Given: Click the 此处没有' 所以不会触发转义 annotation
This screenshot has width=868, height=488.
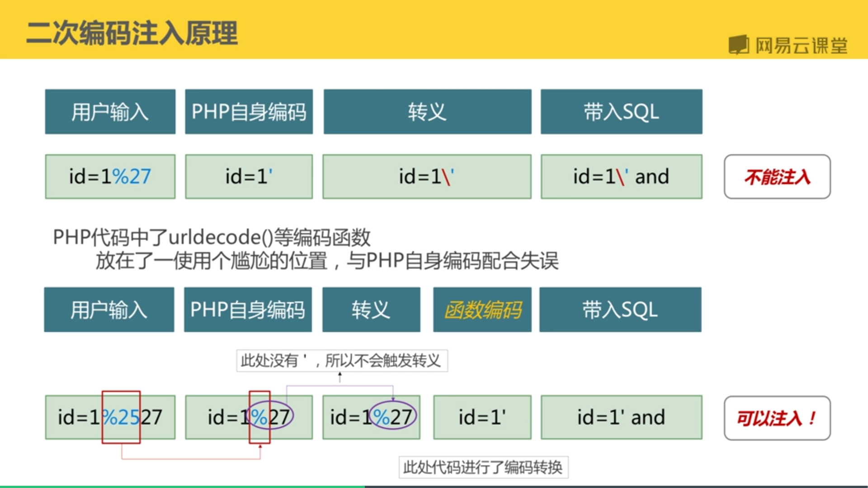Looking at the screenshot, I should pos(342,361).
